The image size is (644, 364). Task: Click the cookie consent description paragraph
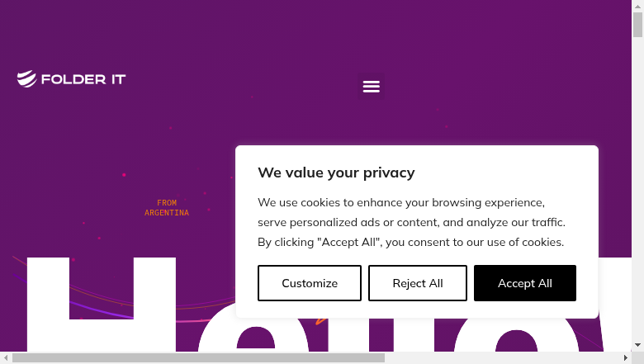click(x=411, y=222)
